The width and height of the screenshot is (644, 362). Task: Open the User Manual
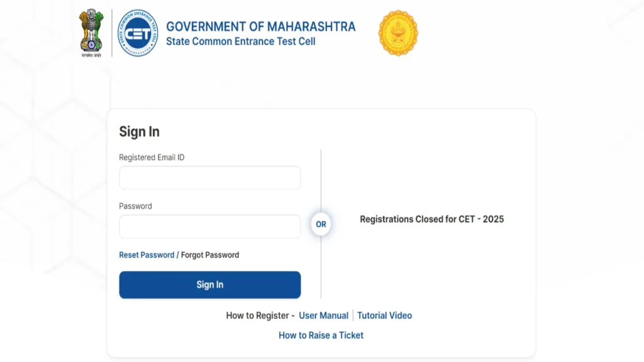pyautogui.click(x=323, y=315)
